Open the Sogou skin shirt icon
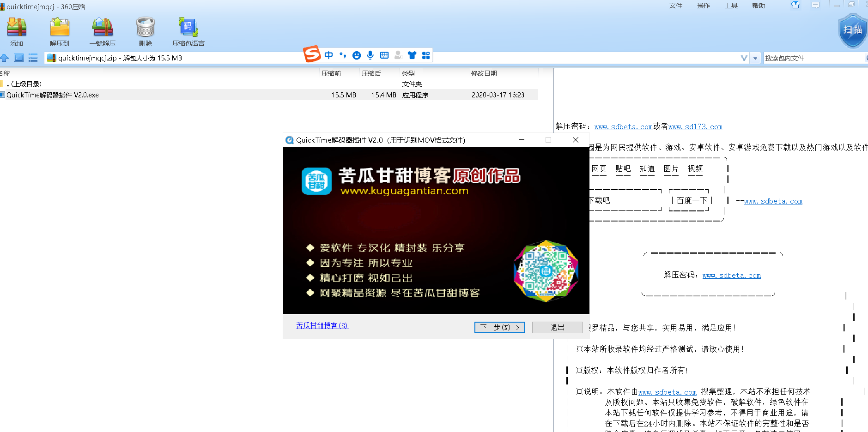The height and width of the screenshot is (432, 868). point(412,55)
